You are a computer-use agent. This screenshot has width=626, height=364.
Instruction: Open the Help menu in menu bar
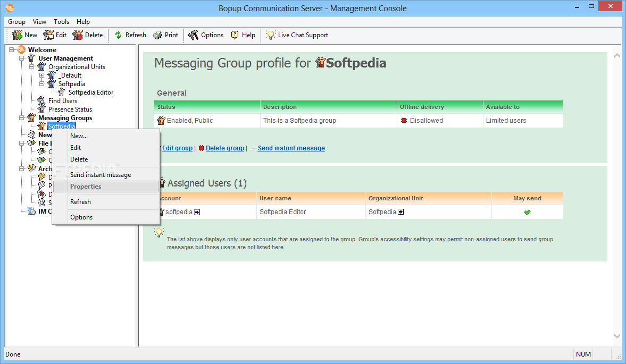pos(83,22)
